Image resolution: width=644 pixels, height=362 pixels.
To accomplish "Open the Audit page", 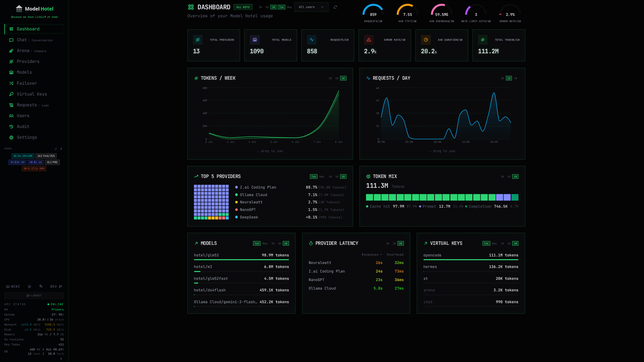I will (x=34, y=127).
